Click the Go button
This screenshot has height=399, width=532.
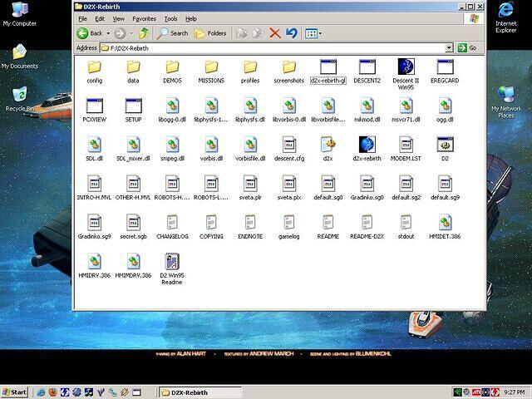coord(468,47)
